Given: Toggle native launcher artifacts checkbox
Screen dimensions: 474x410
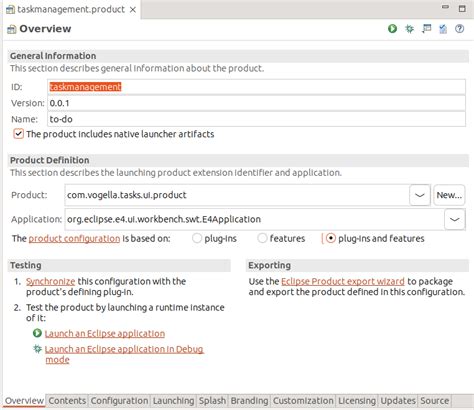Looking at the screenshot, I should pyautogui.click(x=18, y=134).
